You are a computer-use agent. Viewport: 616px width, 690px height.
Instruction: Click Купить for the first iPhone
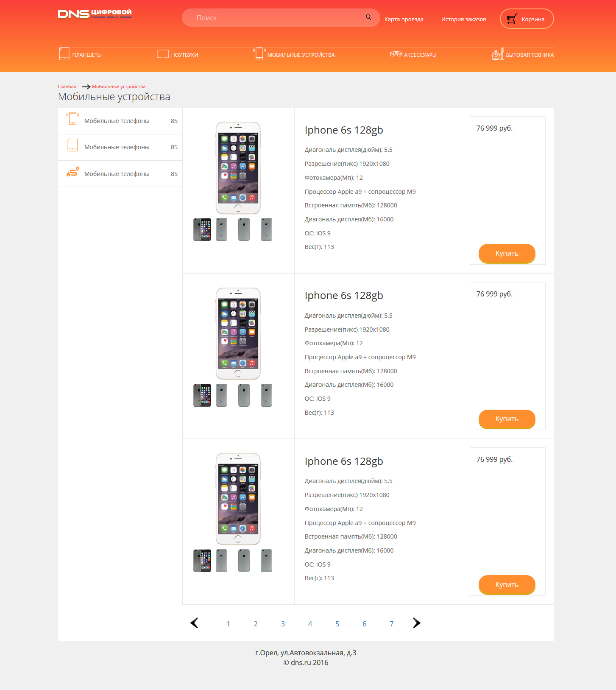507,254
